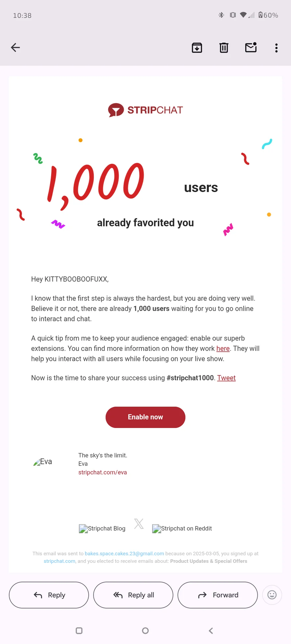Choose Reply all

(x=133, y=595)
